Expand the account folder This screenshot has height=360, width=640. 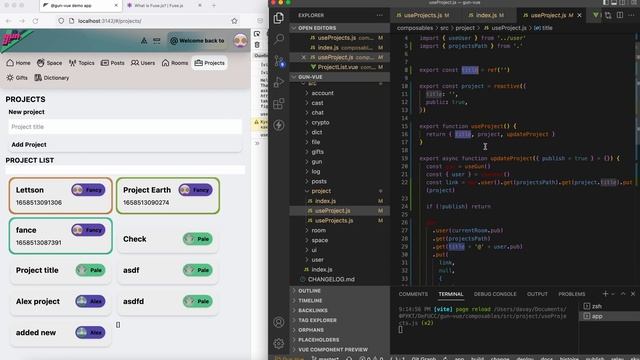pos(340,93)
